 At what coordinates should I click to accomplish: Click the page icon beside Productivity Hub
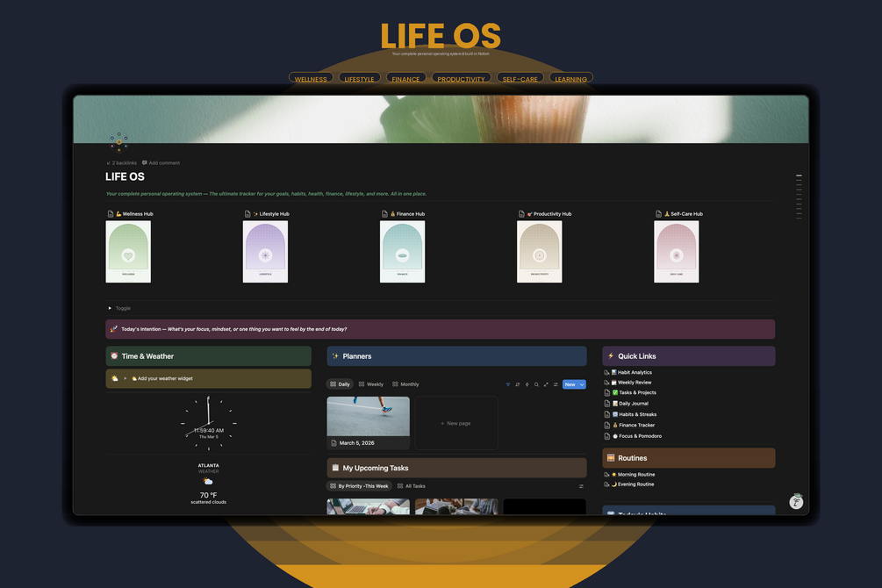click(521, 214)
